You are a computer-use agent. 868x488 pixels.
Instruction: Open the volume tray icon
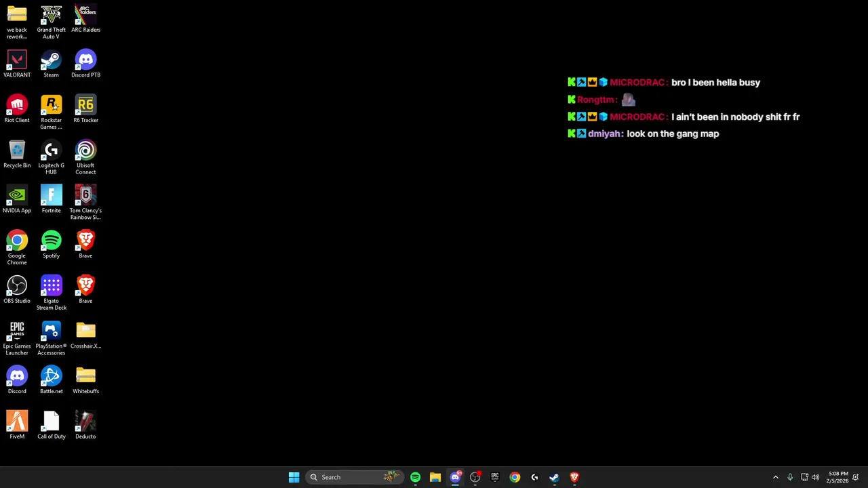pyautogui.click(x=815, y=477)
